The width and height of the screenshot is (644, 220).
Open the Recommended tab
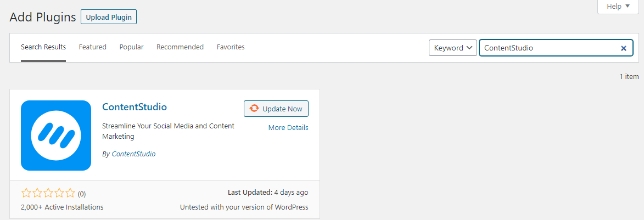click(180, 47)
